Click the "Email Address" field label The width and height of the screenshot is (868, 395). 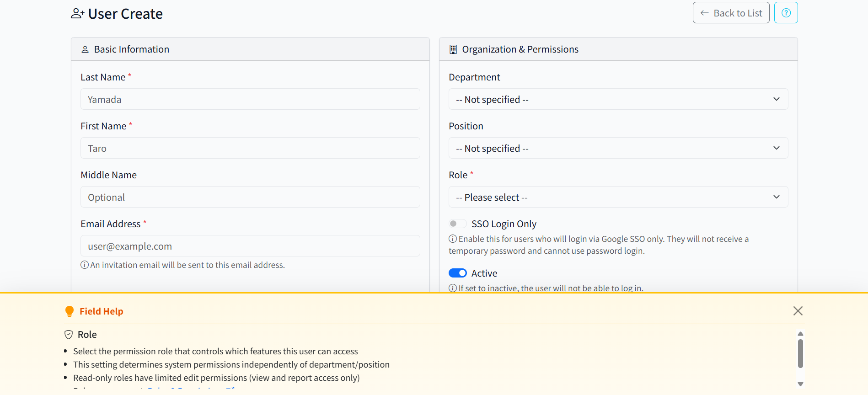111,224
